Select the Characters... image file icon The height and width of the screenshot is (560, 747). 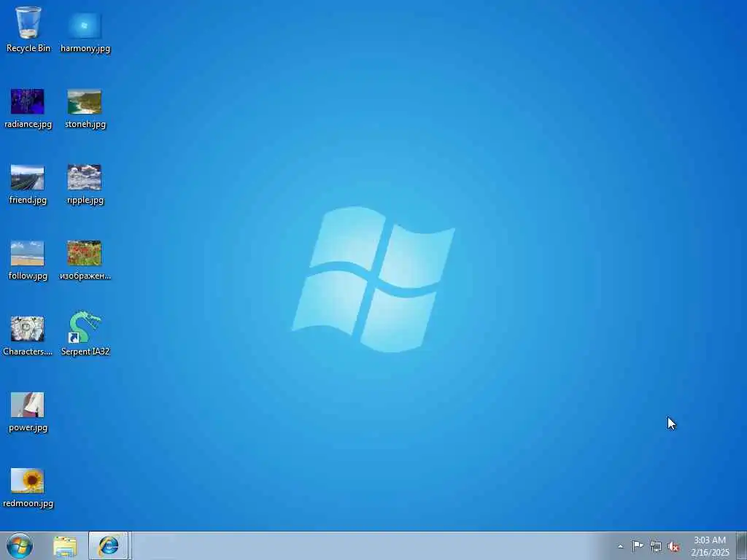(x=28, y=335)
